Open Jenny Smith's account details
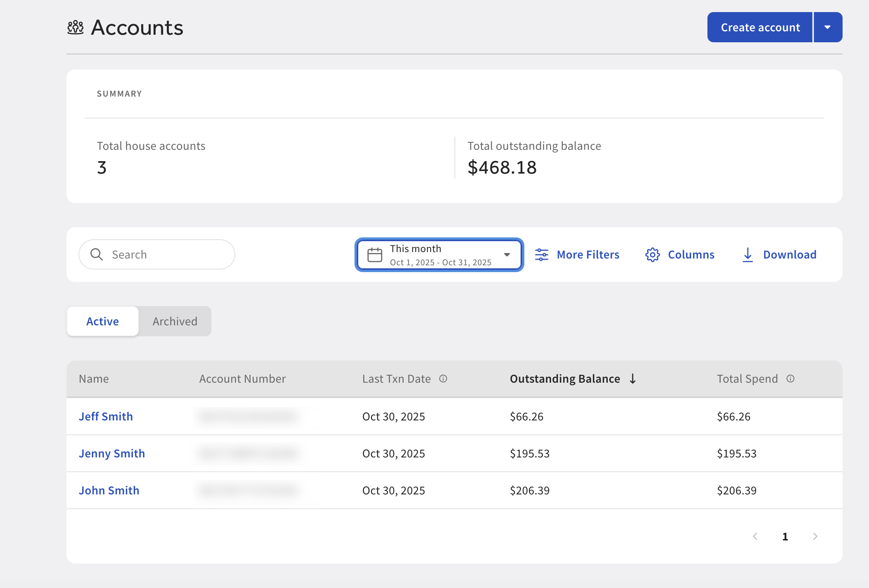The image size is (869, 588). [x=112, y=453]
